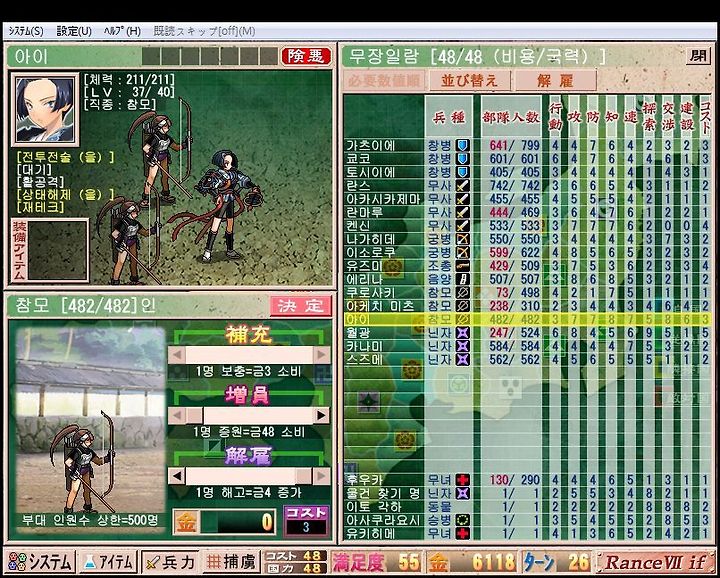Viewport: 720px width, 578px height.
Task: Click the 満足度 55 status indicator
Action: click(376, 562)
